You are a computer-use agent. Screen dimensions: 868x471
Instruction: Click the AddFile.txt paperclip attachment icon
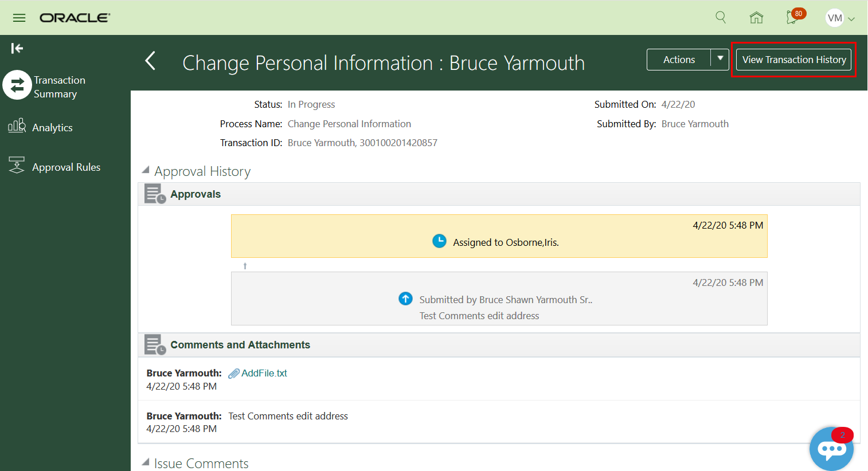[x=233, y=374]
